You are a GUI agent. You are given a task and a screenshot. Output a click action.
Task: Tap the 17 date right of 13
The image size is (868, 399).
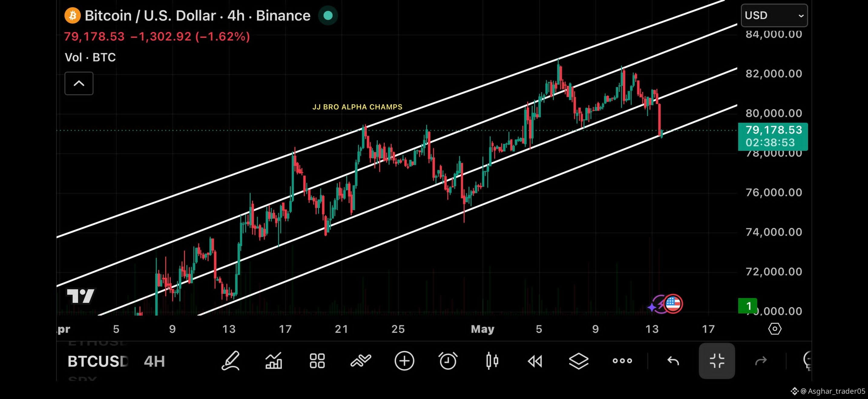(x=708, y=329)
